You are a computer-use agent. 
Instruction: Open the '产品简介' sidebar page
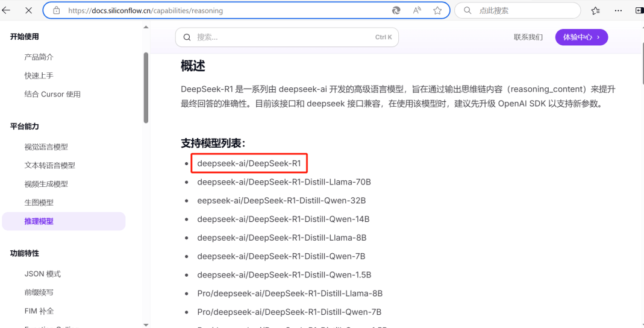(x=39, y=57)
